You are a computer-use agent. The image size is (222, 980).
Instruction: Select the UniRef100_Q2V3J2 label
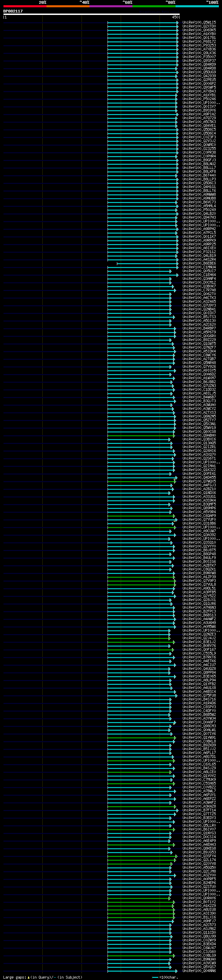199,141
